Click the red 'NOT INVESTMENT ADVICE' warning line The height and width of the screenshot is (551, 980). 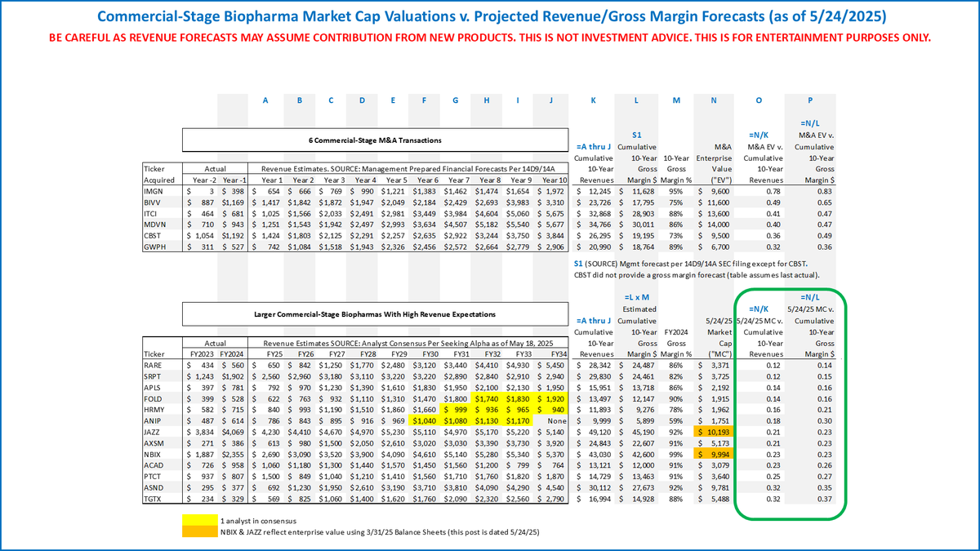489,38
